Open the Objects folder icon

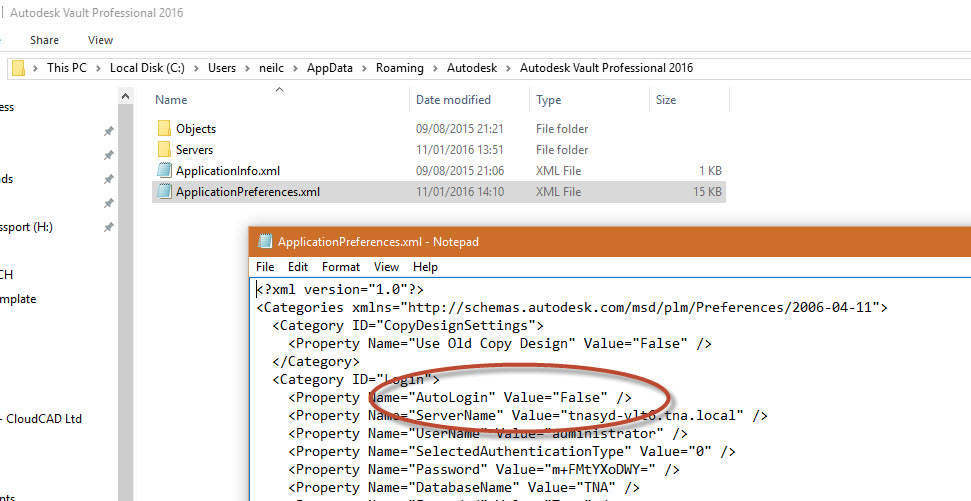coord(164,128)
